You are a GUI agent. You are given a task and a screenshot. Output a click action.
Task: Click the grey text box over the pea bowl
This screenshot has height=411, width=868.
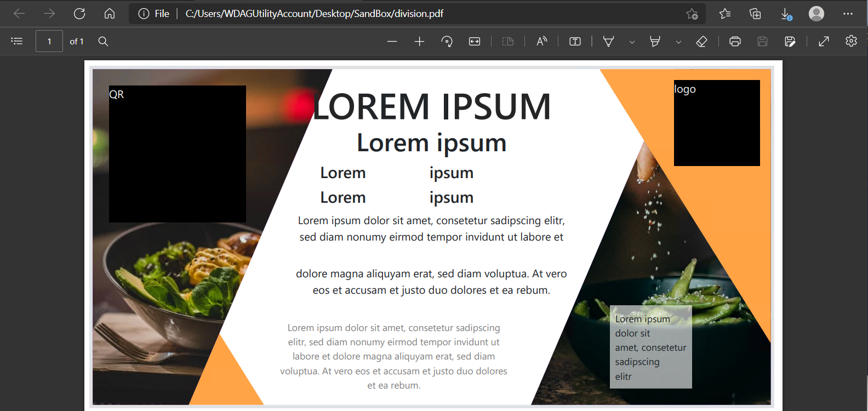651,347
